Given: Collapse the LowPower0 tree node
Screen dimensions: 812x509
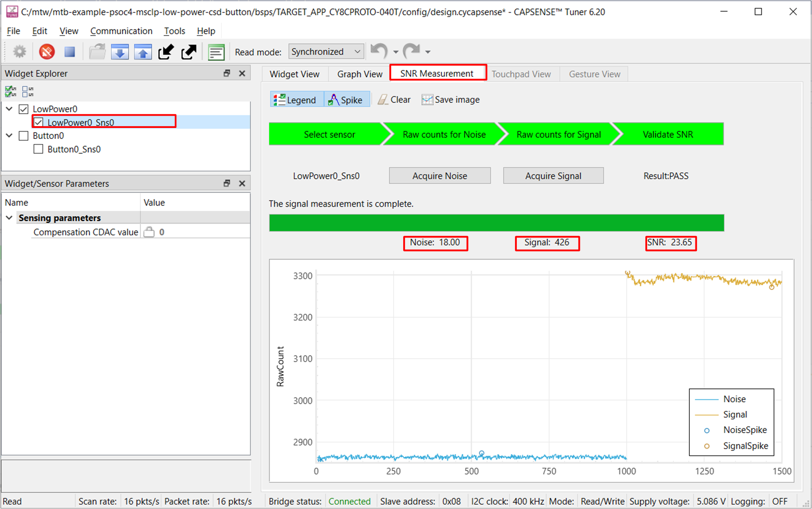Looking at the screenshot, I should 9,109.
